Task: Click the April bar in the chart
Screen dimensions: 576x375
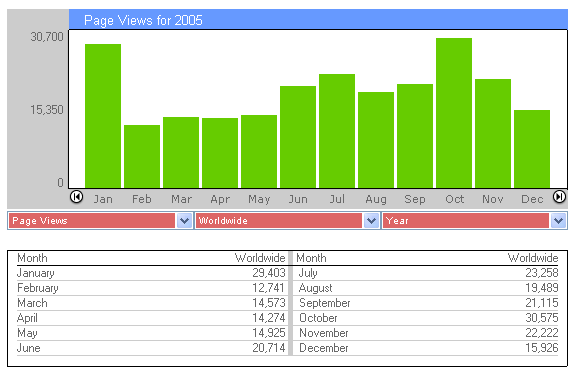Action: coord(220,153)
